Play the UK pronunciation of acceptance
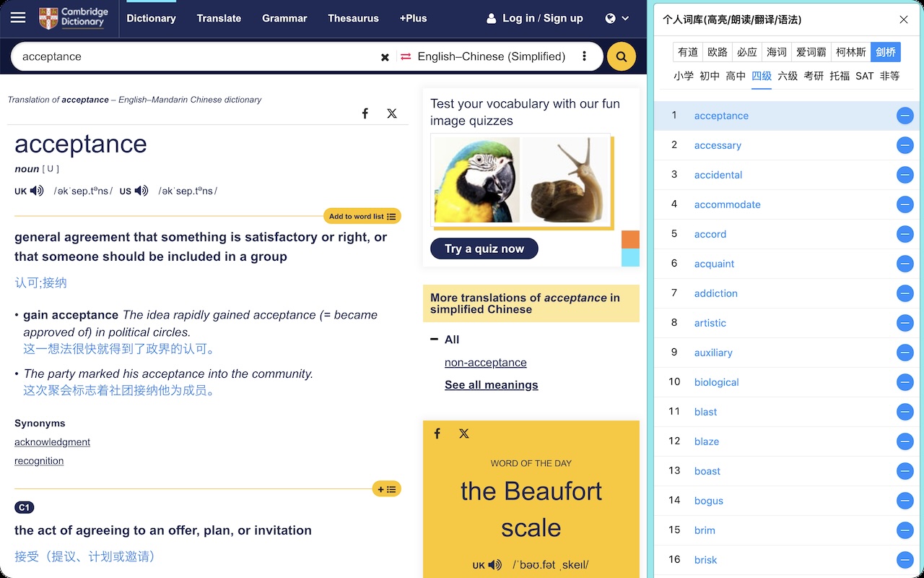This screenshot has height=578, width=924. click(37, 191)
